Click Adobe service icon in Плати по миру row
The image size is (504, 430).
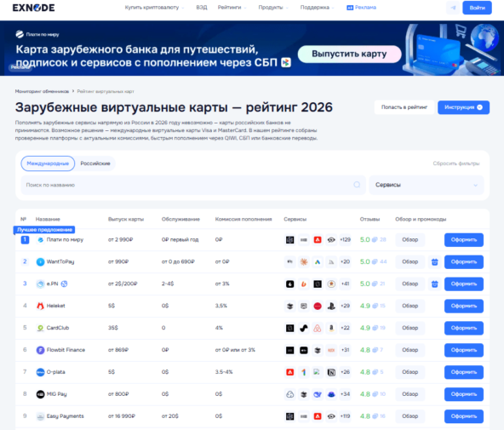(x=318, y=240)
